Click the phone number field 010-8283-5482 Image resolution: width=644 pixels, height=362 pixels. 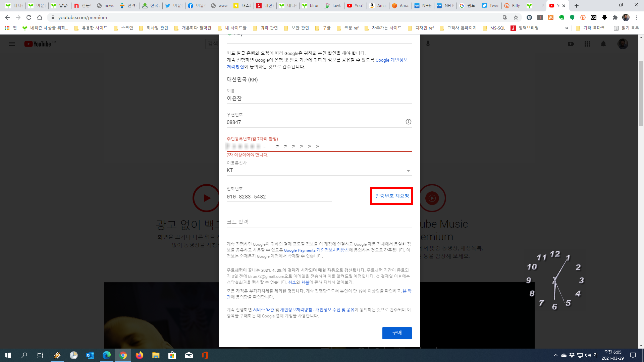[279, 197]
